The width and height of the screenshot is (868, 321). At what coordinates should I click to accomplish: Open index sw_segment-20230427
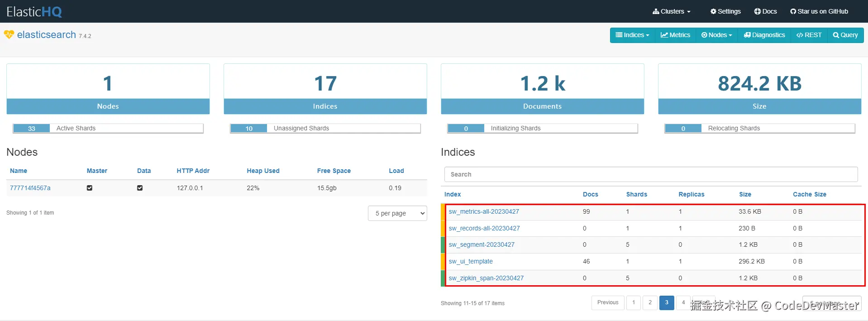click(482, 244)
